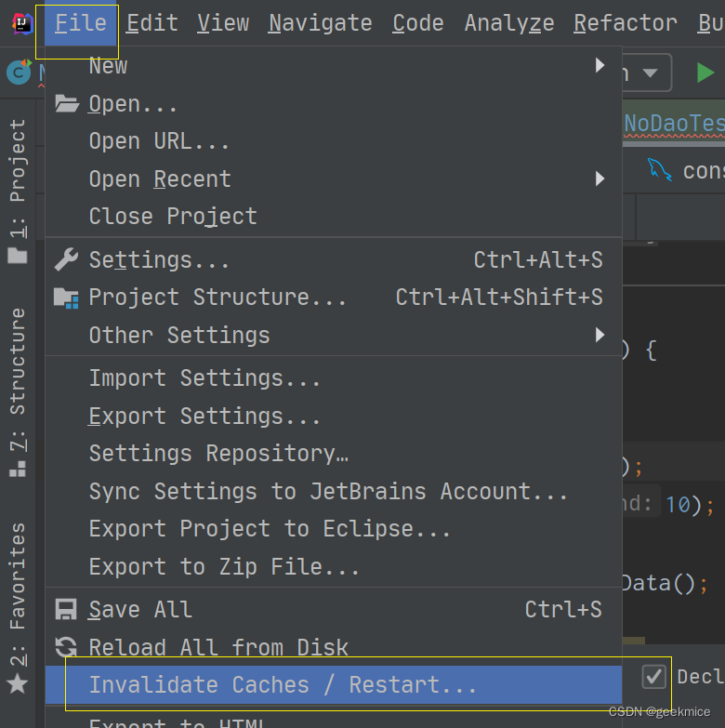The image size is (725, 728).
Task: Click the wrench icon beside Settings...
Action: (66, 259)
